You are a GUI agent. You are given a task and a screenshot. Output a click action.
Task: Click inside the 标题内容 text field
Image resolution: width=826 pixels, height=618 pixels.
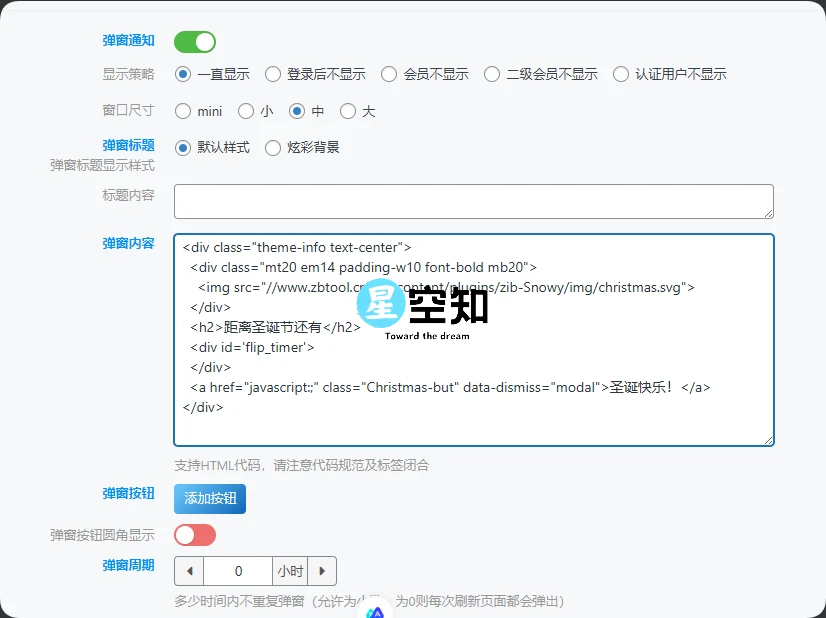(x=473, y=200)
